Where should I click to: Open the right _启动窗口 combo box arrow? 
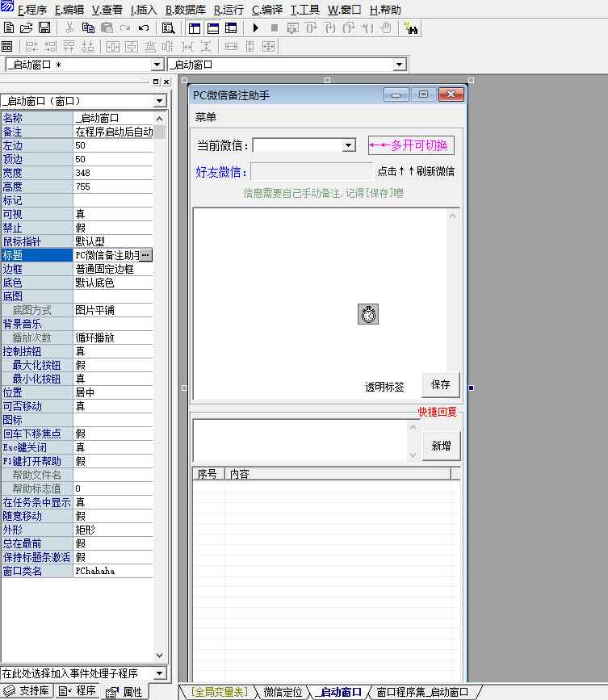[399, 65]
